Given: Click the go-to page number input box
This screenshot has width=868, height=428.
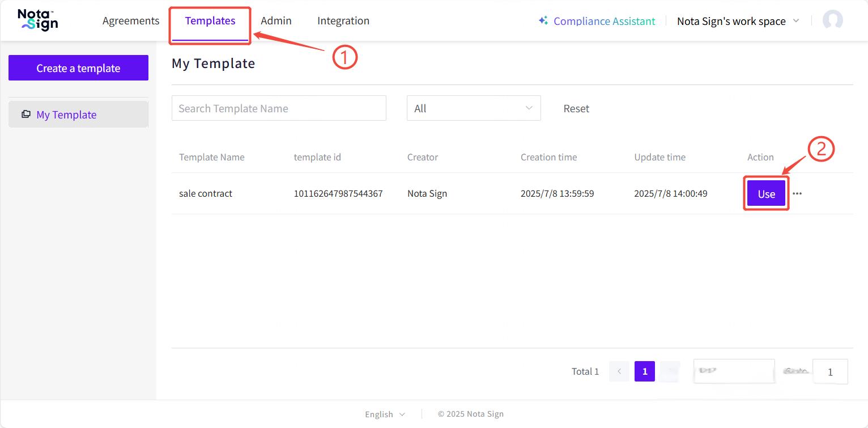Looking at the screenshot, I should coord(830,372).
